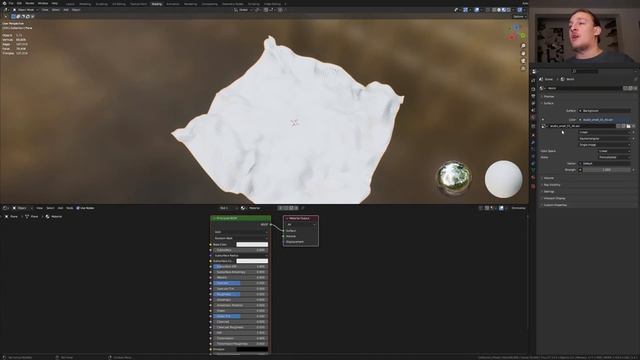The width and height of the screenshot is (640, 360).
Task: Toggle the Use Nodes checkbox
Action: pyautogui.click(x=78, y=208)
